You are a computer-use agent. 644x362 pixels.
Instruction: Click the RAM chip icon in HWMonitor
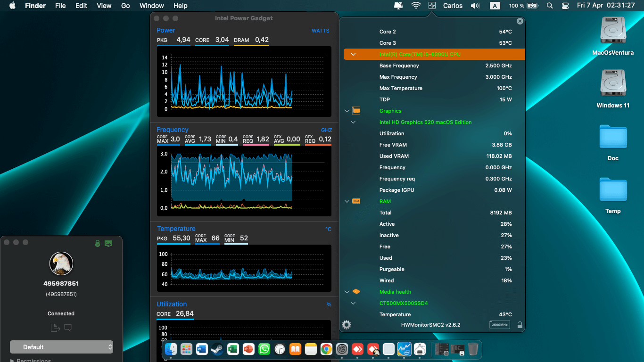pyautogui.click(x=356, y=201)
